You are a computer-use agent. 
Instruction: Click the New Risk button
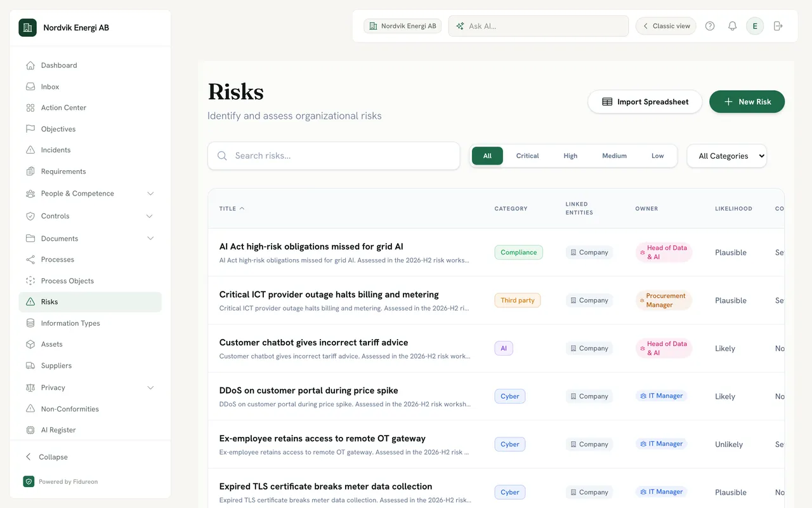pos(747,102)
